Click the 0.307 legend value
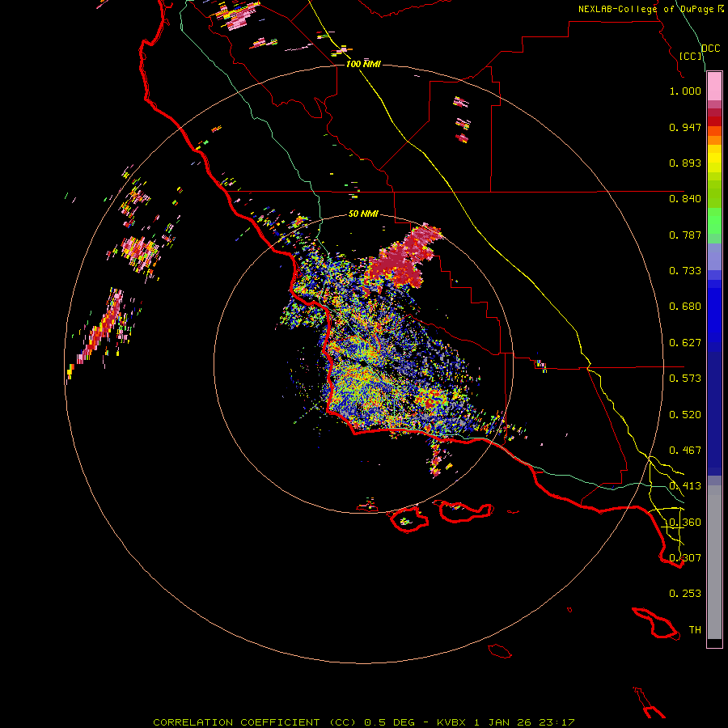The height and width of the screenshot is (728, 728). pos(685,558)
